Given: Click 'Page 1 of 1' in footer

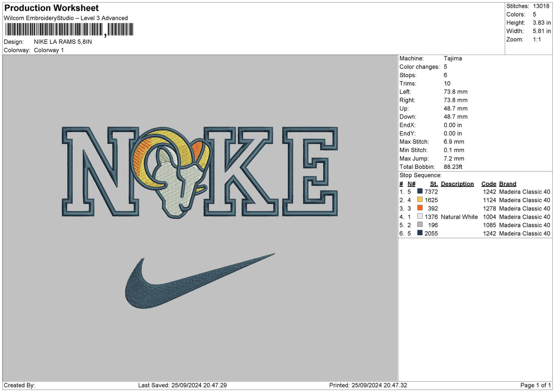Looking at the screenshot, I should 536,386.
